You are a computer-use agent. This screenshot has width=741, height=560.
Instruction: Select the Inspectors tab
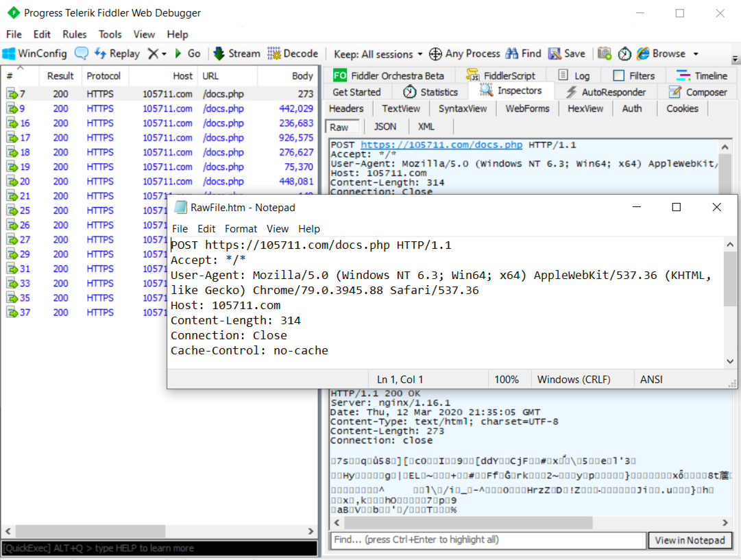(x=511, y=90)
